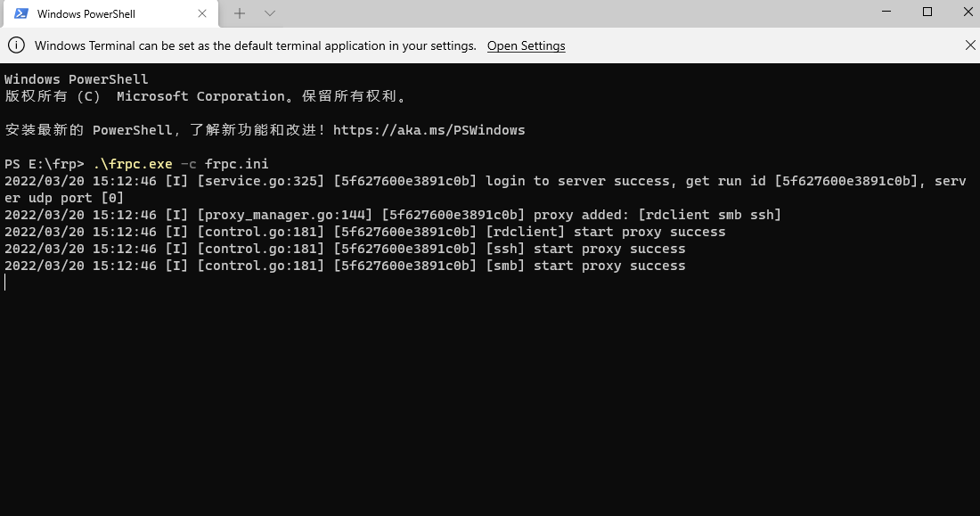The height and width of the screenshot is (516, 980).
Task: Open the tab dropdown chevron menu
Action: pos(269,13)
